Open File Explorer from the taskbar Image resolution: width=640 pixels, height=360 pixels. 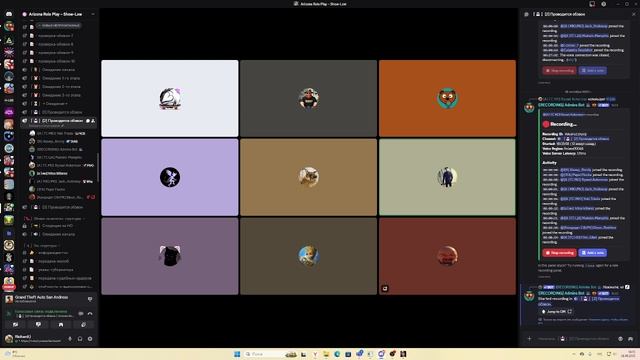(326, 354)
